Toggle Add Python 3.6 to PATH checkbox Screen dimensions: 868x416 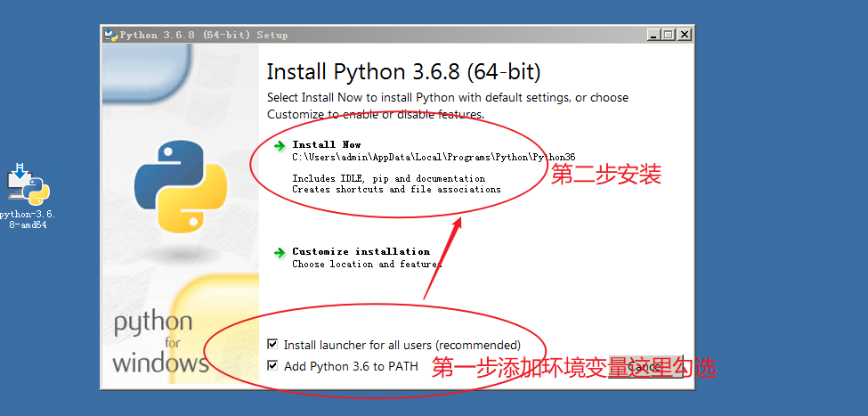click(x=272, y=365)
